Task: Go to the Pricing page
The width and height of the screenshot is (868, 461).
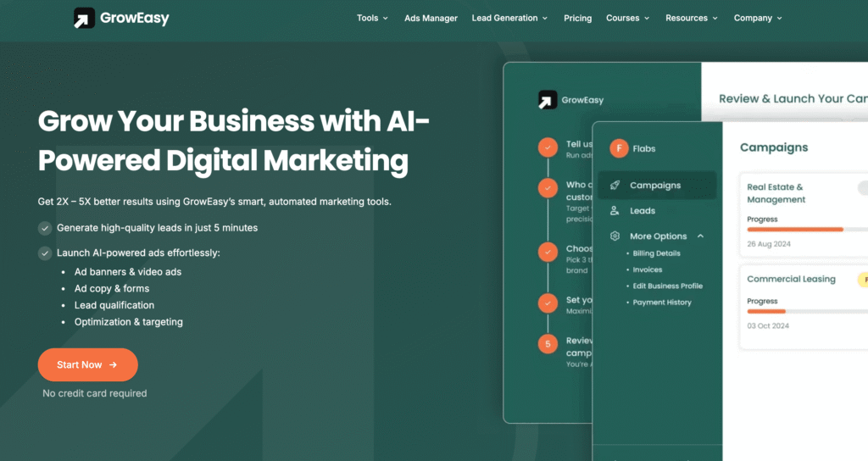Action: [577, 18]
